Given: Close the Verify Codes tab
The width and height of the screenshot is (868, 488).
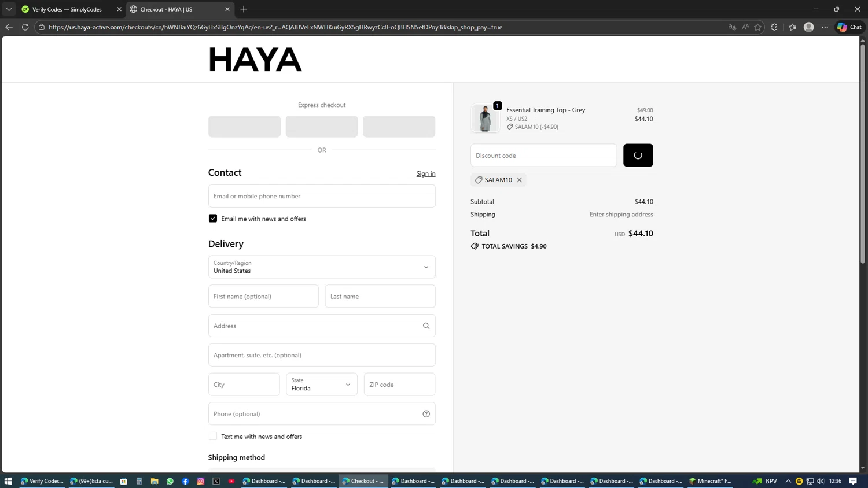Looking at the screenshot, I should (119, 9).
